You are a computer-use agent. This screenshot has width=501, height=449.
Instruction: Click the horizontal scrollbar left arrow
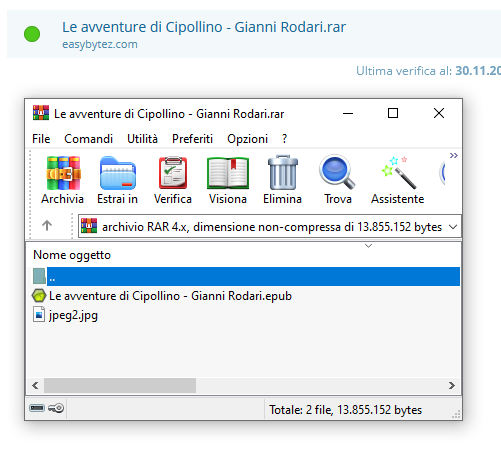click(x=35, y=386)
